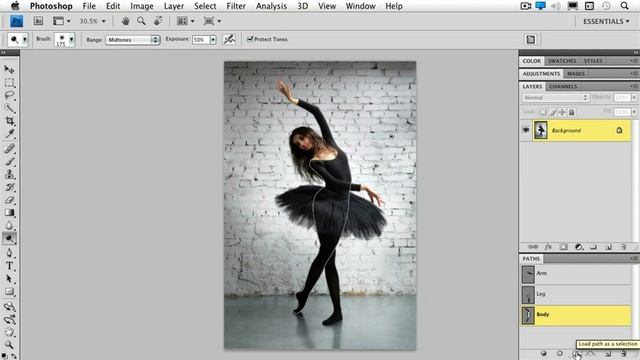Select the Brush tool in toolbox

pos(9,161)
